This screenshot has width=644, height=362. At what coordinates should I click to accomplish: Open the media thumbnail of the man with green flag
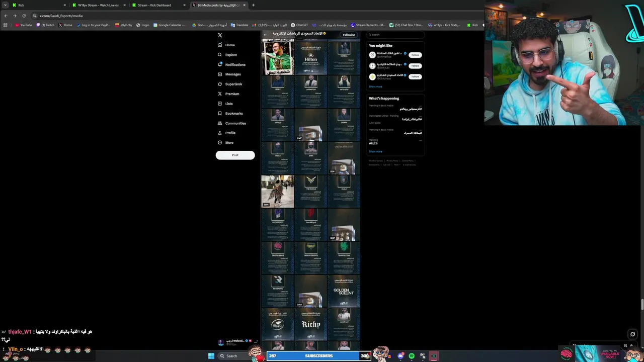click(x=277, y=58)
